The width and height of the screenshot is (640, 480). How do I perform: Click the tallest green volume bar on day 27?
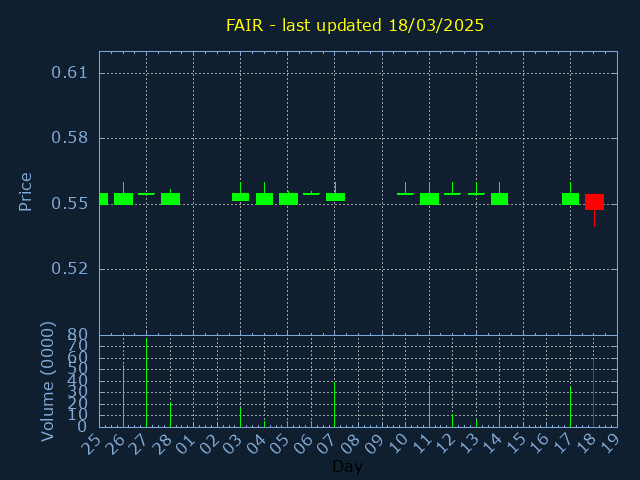pyautogui.click(x=147, y=383)
